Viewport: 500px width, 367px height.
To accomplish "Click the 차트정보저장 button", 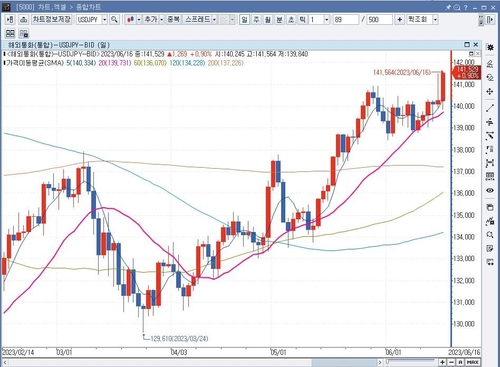I will (x=52, y=20).
